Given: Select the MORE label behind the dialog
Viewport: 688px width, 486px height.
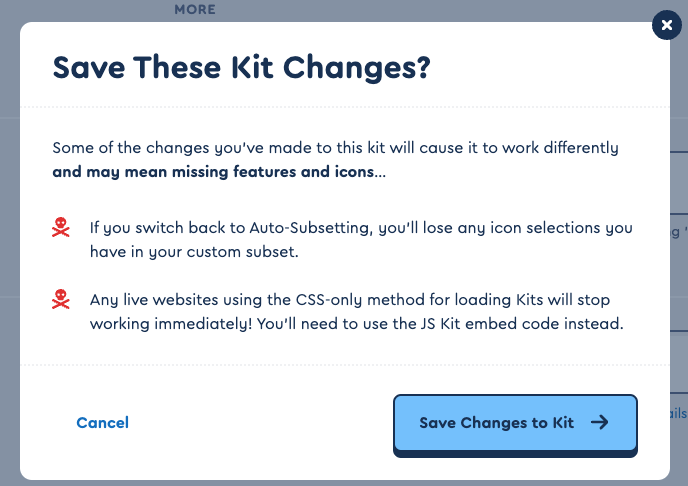Looking at the screenshot, I should click(x=195, y=9).
